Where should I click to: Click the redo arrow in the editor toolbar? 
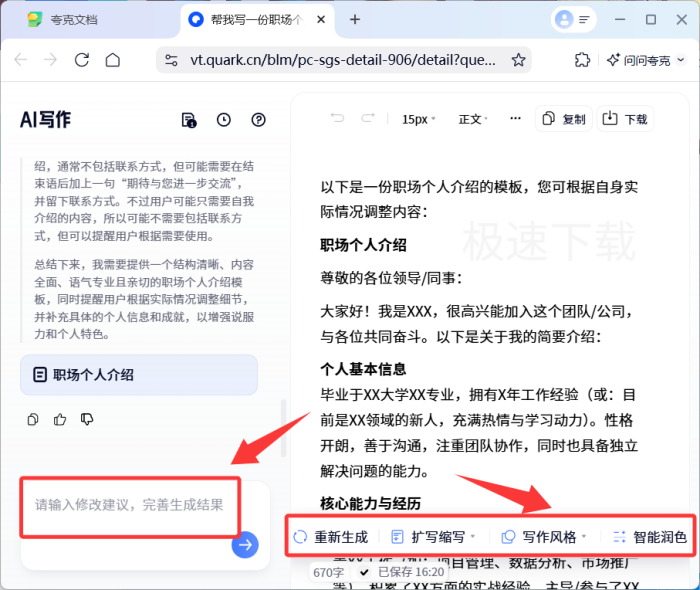pos(368,119)
